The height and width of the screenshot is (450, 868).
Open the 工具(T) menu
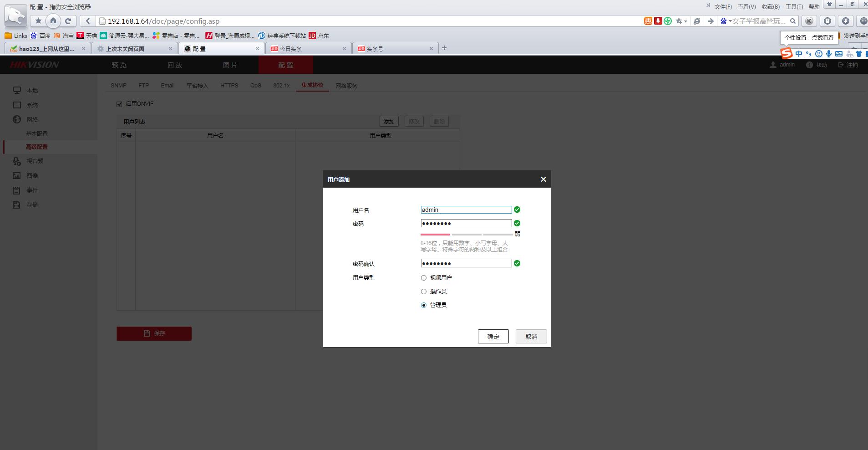coord(794,6)
